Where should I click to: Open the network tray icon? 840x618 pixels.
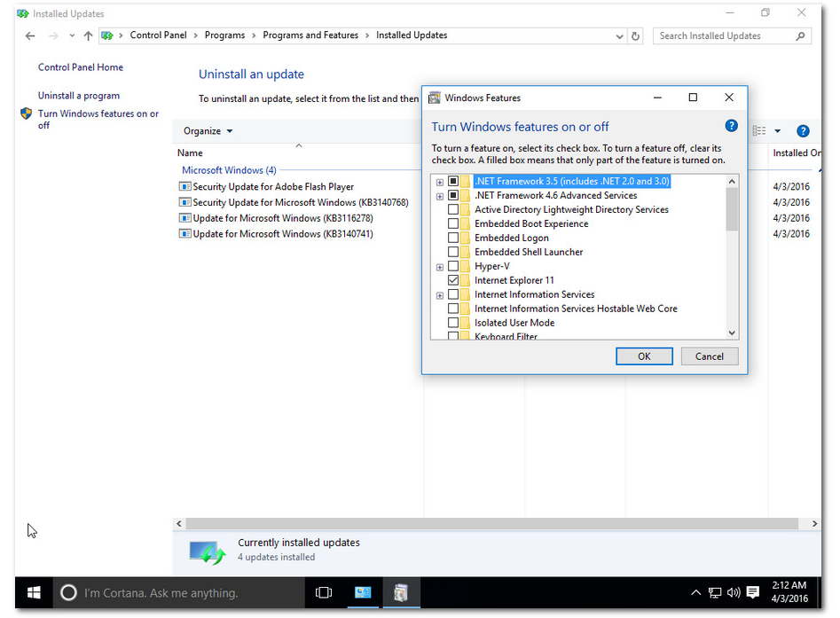click(x=715, y=593)
